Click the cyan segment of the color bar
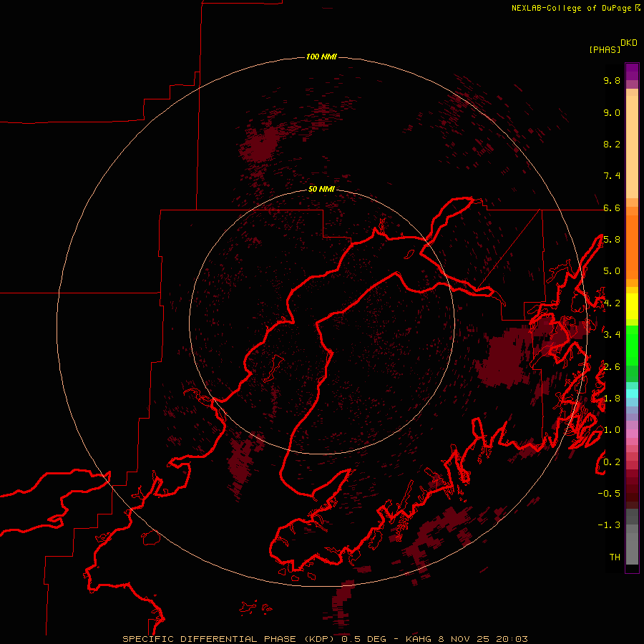The height and width of the screenshot is (644, 644). coord(632,394)
